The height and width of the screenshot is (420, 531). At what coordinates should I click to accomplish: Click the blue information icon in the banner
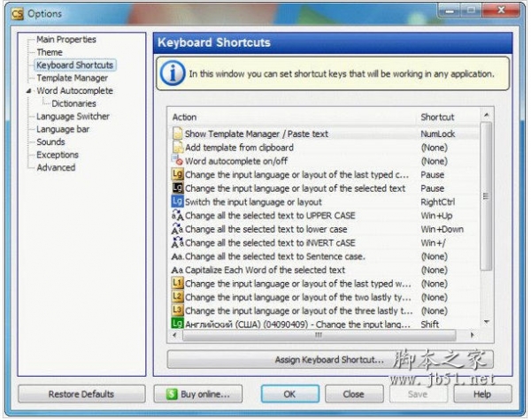[x=173, y=73]
